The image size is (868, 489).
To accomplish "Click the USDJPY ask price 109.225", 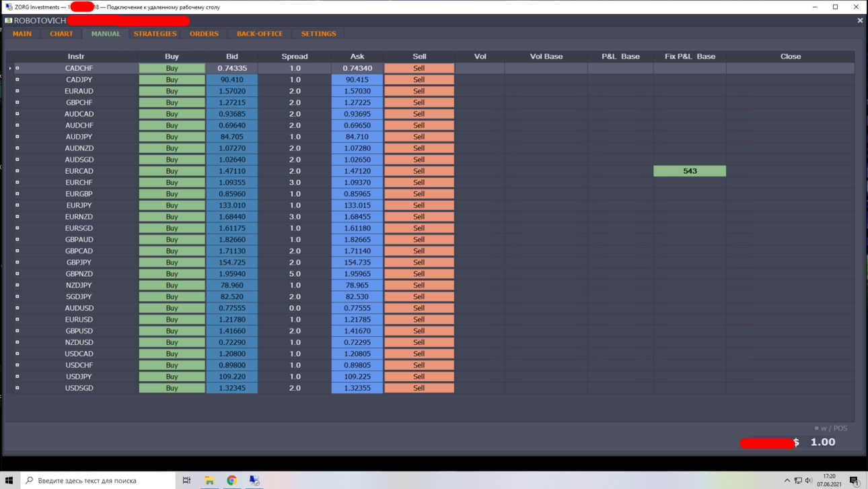I will pos(357,377).
